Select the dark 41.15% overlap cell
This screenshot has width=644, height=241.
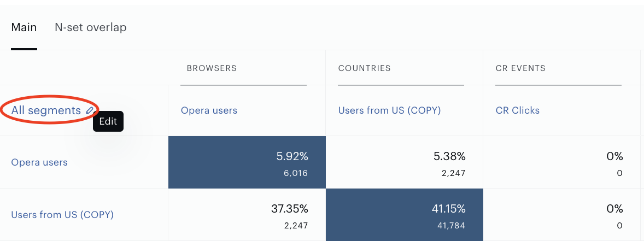[x=404, y=215]
